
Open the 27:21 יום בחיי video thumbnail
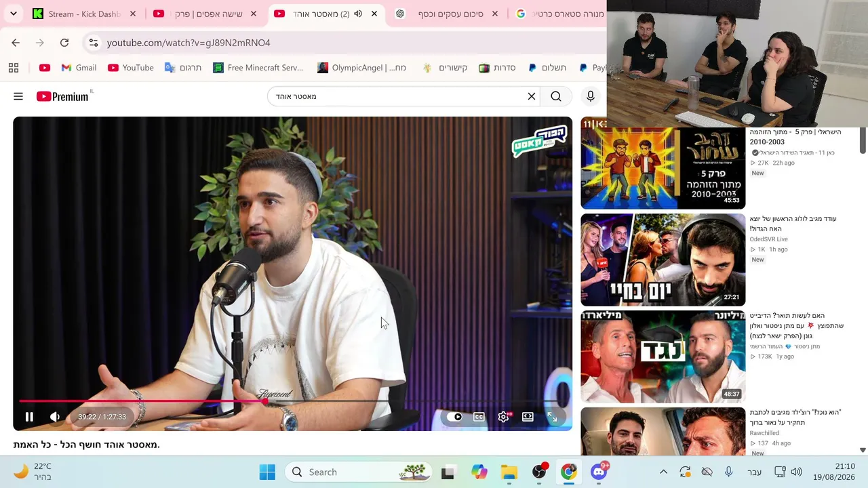point(663,260)
